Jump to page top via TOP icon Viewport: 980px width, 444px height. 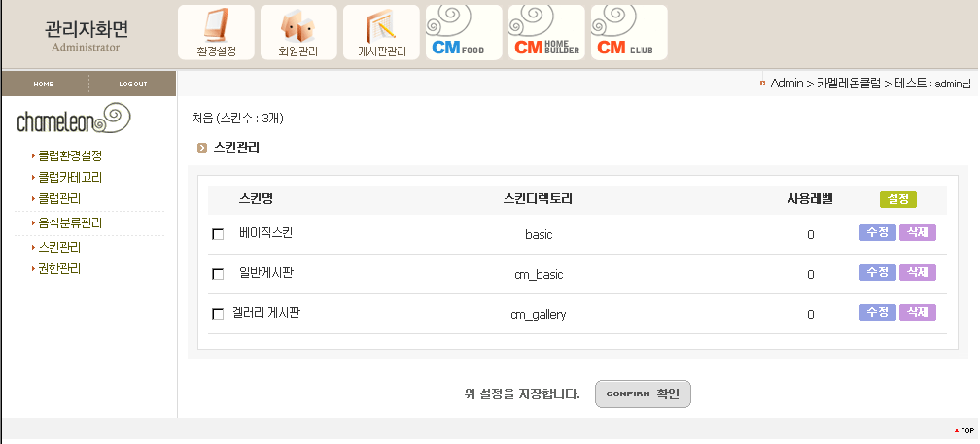click(963, 430)
